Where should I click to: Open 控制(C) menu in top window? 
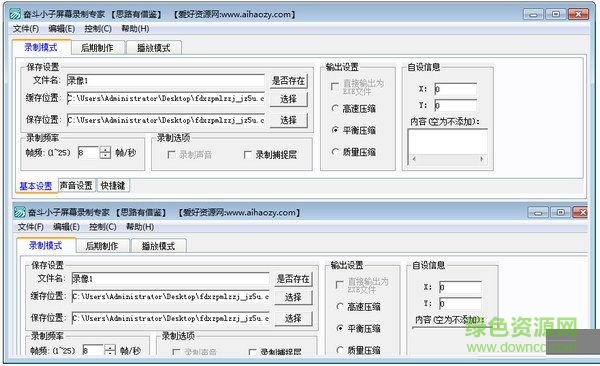pos(98,29)
